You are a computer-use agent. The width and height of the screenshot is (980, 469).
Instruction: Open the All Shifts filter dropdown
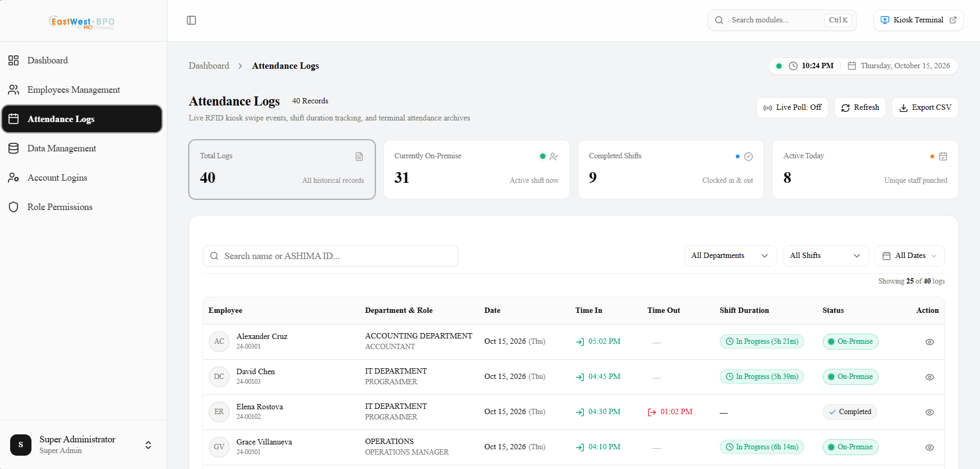[x=826, y=256]
